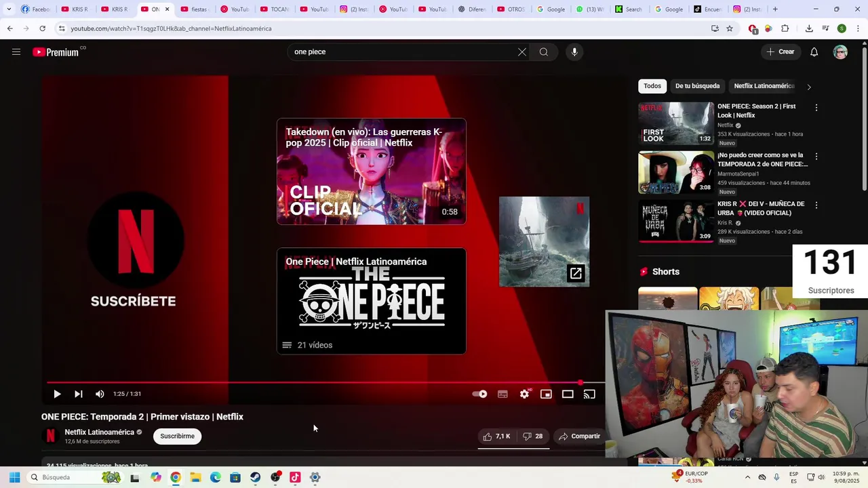Skip to next video in the player

click(79, 394)
